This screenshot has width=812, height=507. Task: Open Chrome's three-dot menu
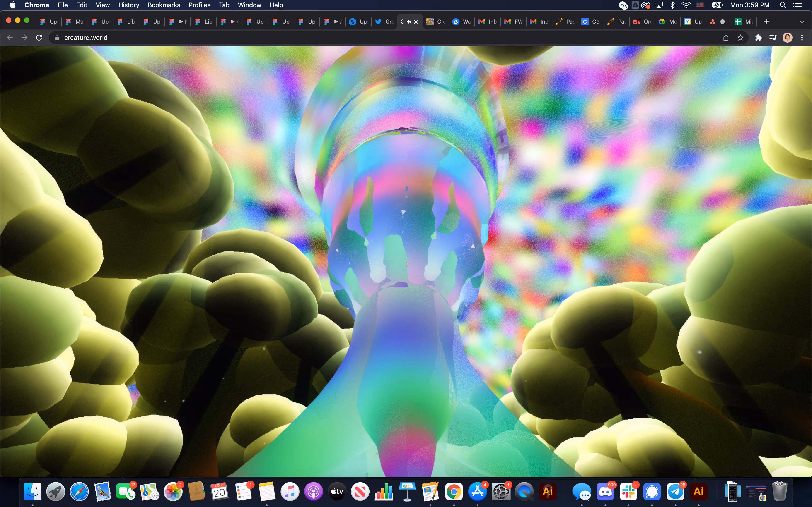click(x=802, y=38)
